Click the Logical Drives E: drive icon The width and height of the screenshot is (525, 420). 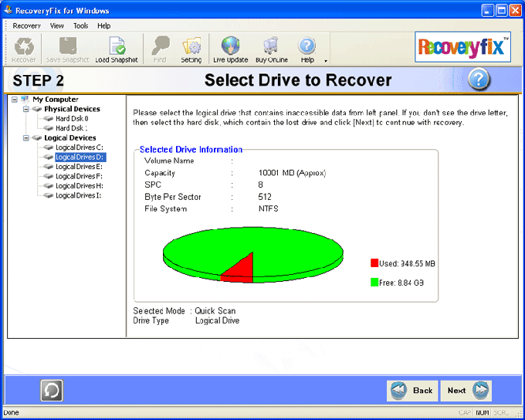pos(49,167)
